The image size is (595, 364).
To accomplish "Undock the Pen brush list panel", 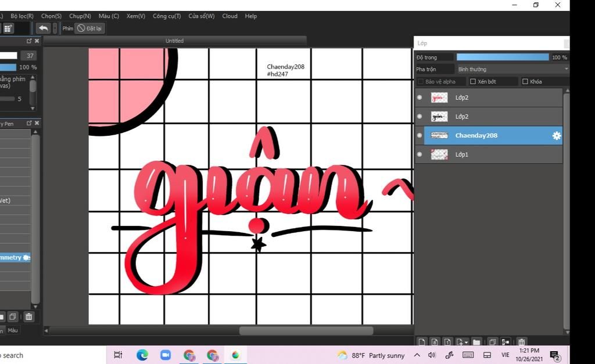I will pyautogui.click(x=29, y=123).
